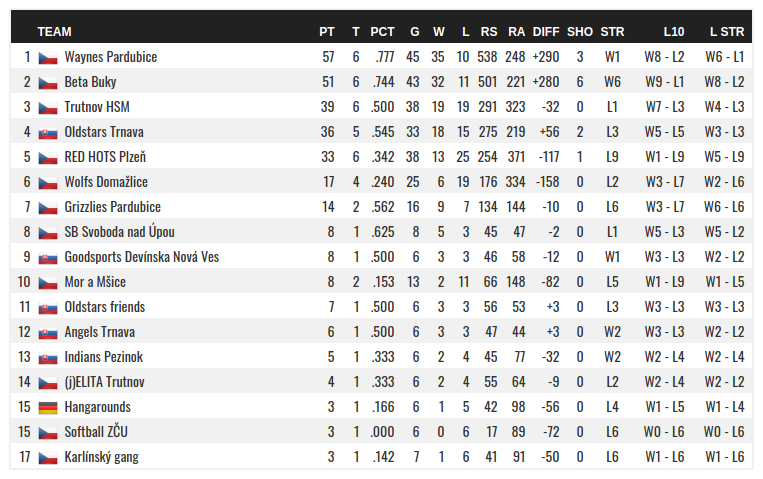Sort by the DIFF column header

(x=546, y=32)
